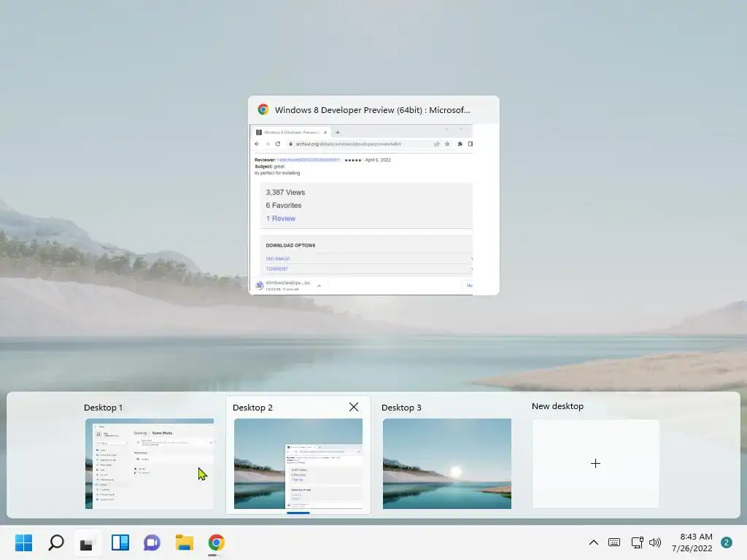Click the extensions puzzle icon in preview
The image size is (747, 560).
tap(460, 144)
